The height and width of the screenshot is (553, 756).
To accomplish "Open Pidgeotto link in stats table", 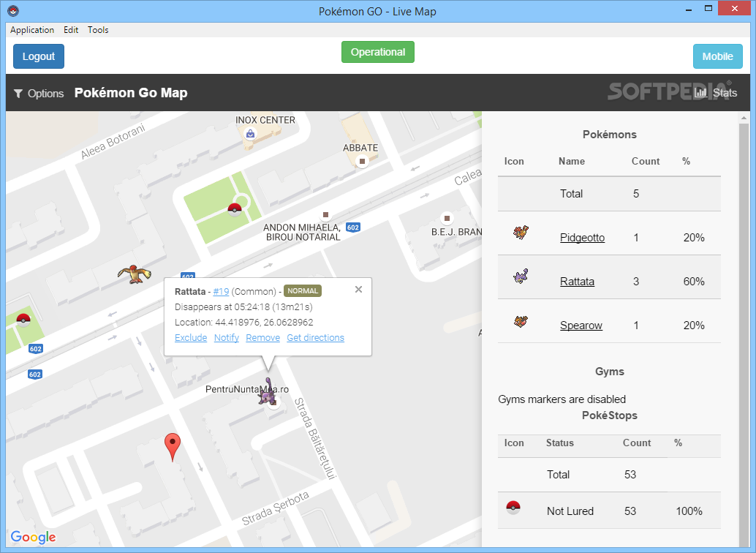I will pyautogui.click(x=582, y=238).
